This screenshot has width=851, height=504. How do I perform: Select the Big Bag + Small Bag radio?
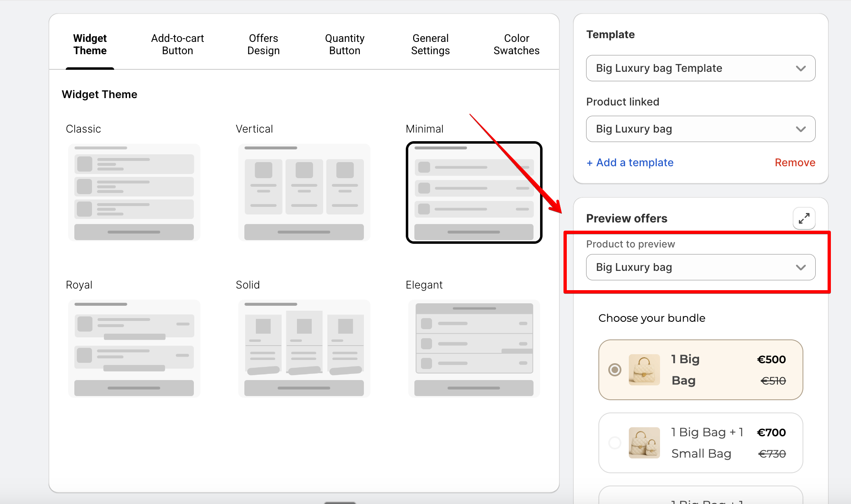(615, 443)
